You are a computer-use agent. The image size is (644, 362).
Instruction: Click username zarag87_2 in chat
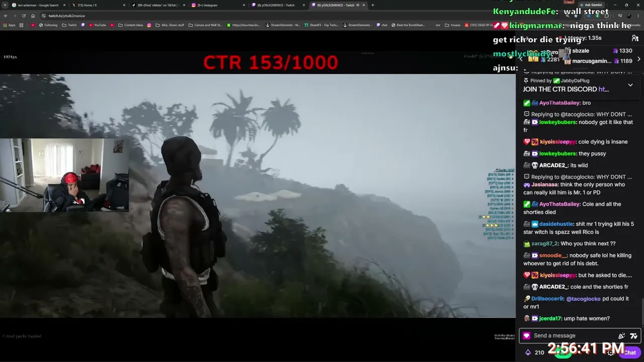pyautogui.click(x=544, y=244)
